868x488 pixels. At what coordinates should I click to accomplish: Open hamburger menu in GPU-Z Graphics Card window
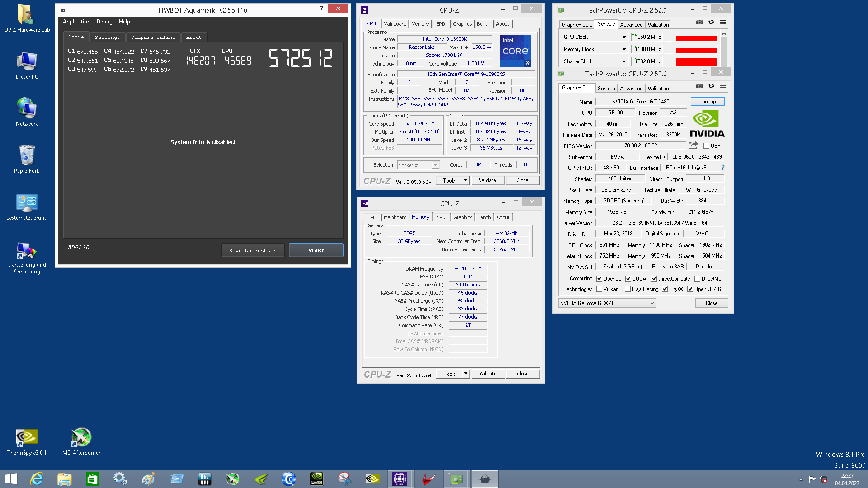click(x=723, y=86)
